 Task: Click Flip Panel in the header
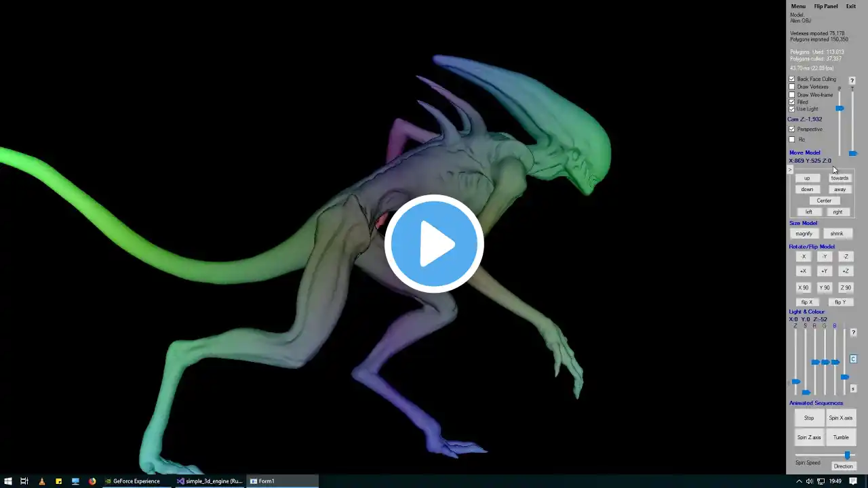[x=825, y=6]
